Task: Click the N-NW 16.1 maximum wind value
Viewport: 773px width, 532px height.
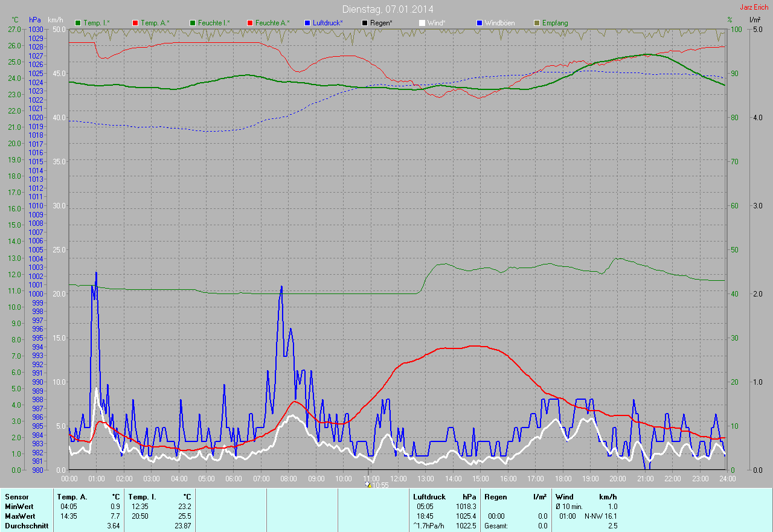Action: coord(600,516)
